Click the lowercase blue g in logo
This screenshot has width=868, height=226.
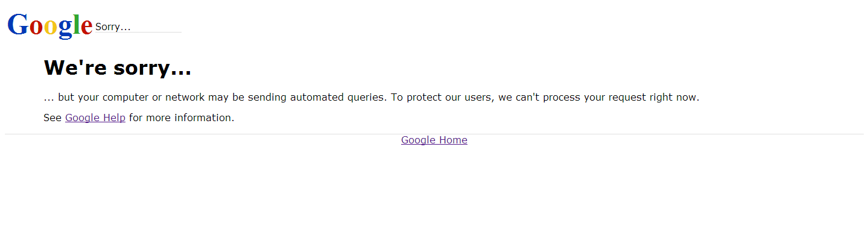pyautogui.click(x=65, y=30)
